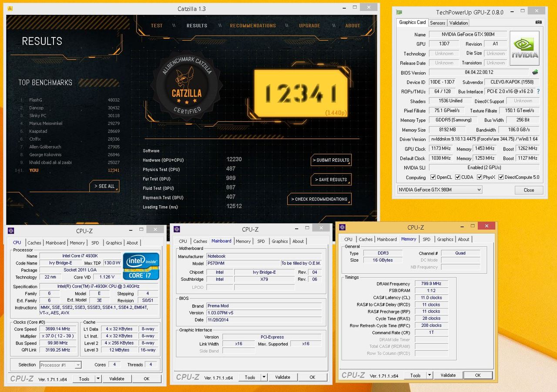This screenshot has height=392, width=557.
Task: Click the Core Speed value 3699.14 MHz
Action: (x=57, y=329)
